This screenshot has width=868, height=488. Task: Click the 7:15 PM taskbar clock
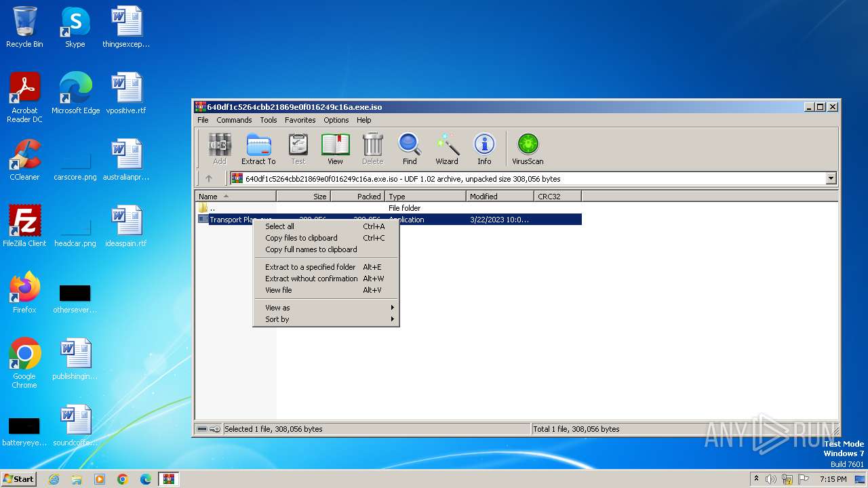click(833, 479)
